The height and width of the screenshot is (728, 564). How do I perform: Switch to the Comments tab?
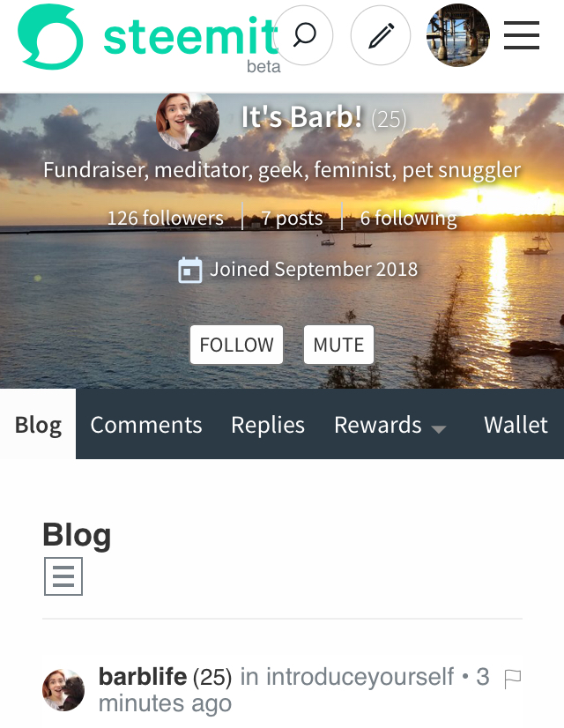(146, 424)
